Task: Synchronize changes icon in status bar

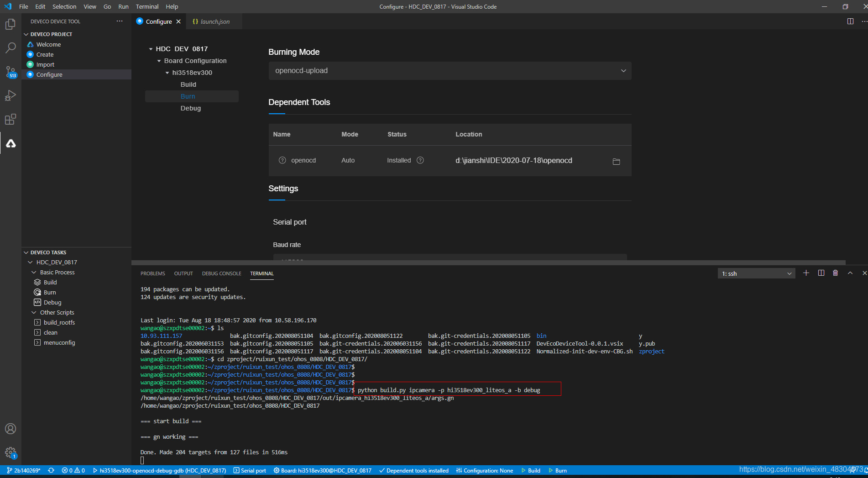Action: pyautogui.click(x=51, y=470)
